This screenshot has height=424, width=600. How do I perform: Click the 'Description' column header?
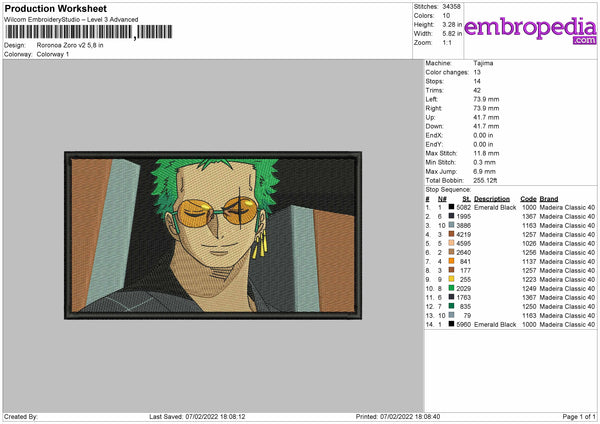(492, 199)
